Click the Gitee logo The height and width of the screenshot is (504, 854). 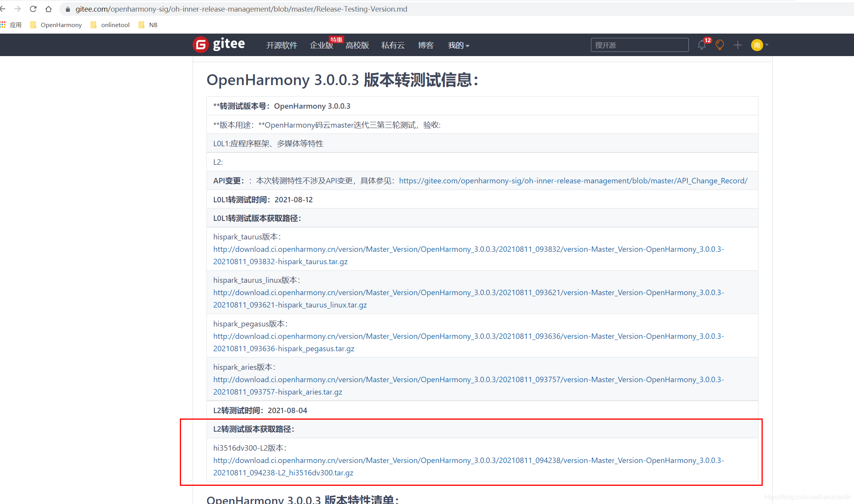pyautogui.click(x=219, y=44)
